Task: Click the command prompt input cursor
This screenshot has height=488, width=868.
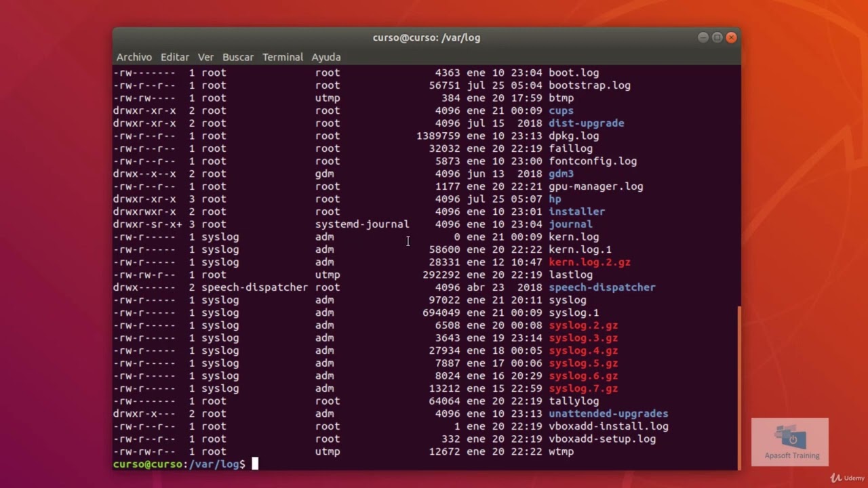Action: [x=255, y=464]
